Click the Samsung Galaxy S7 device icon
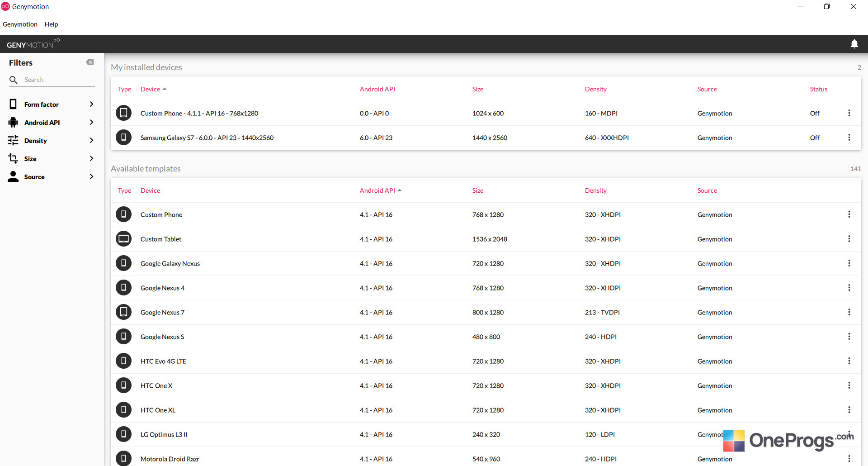The image size is (868, 466). point(123,137)
